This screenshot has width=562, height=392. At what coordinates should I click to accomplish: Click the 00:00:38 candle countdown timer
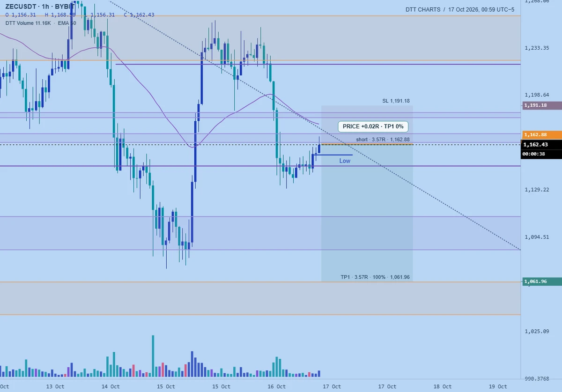coord(541,153)
